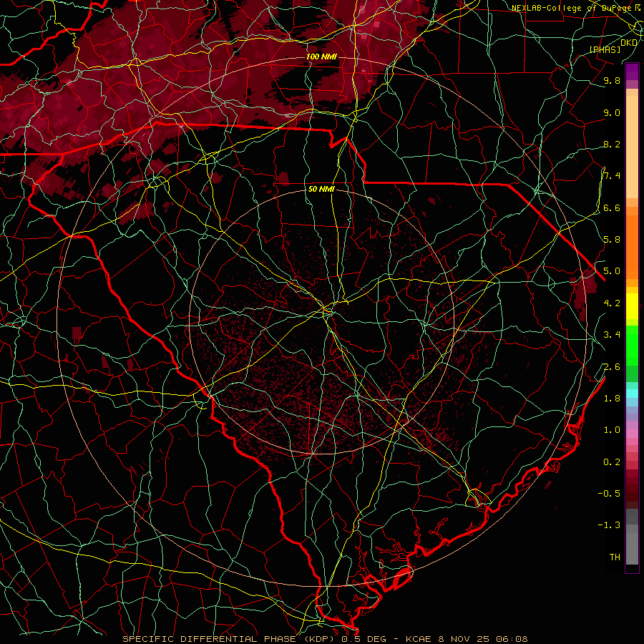The image size is (644, 644).
Task: Select the 1.8 scale value
Action: pos(612,398)
